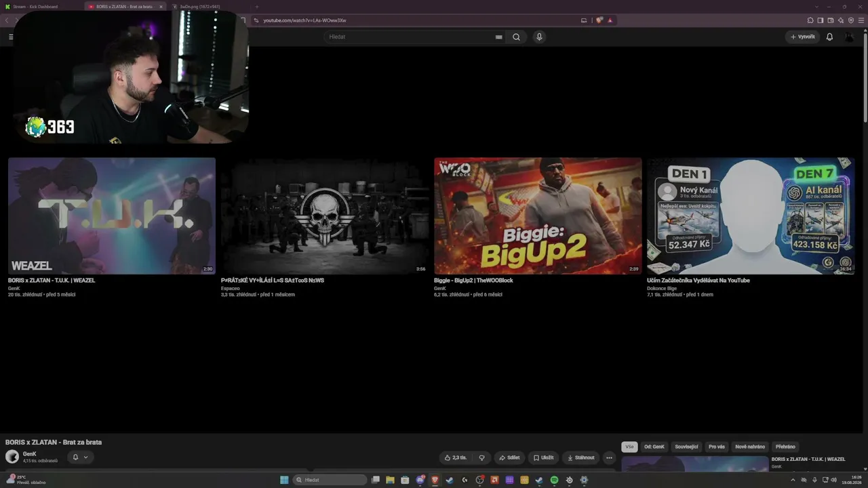
Task: Open the more actions three-dot menu
Action: coord(609,457)
